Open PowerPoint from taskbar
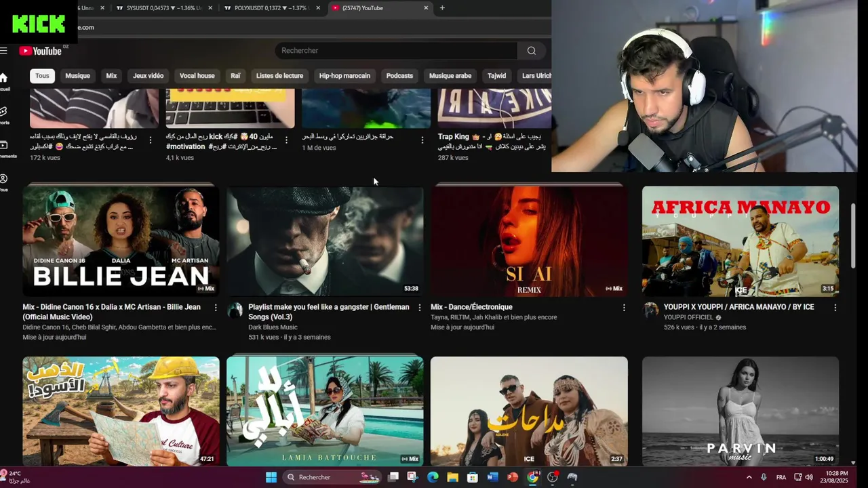The image size is (868, 488). (x=513, y=477)
